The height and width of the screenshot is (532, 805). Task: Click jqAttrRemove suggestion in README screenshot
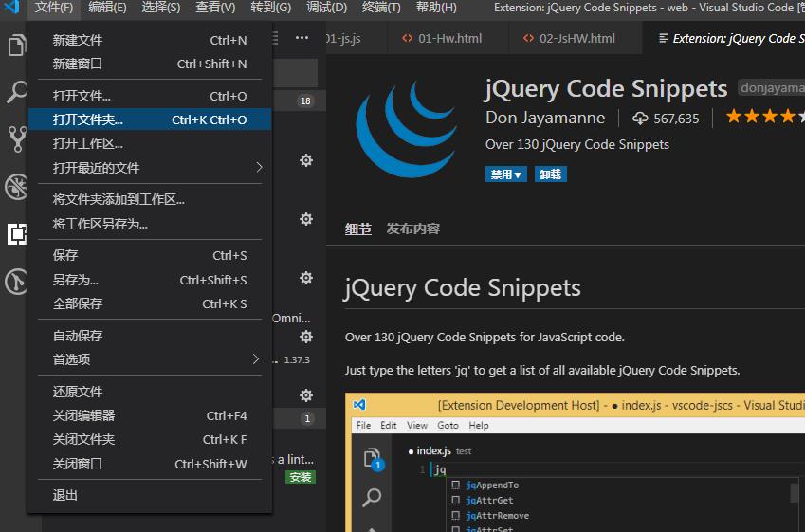click(x=497, y=515)
